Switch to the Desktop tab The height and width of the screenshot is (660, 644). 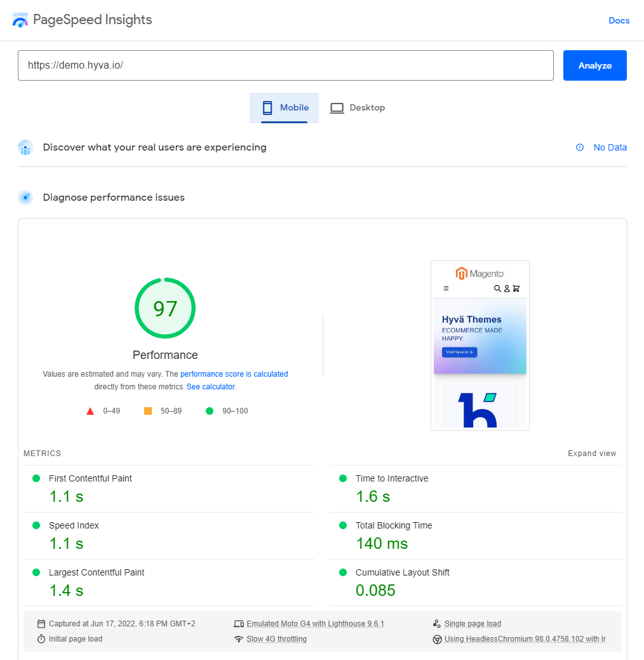(x=358, y=108)
